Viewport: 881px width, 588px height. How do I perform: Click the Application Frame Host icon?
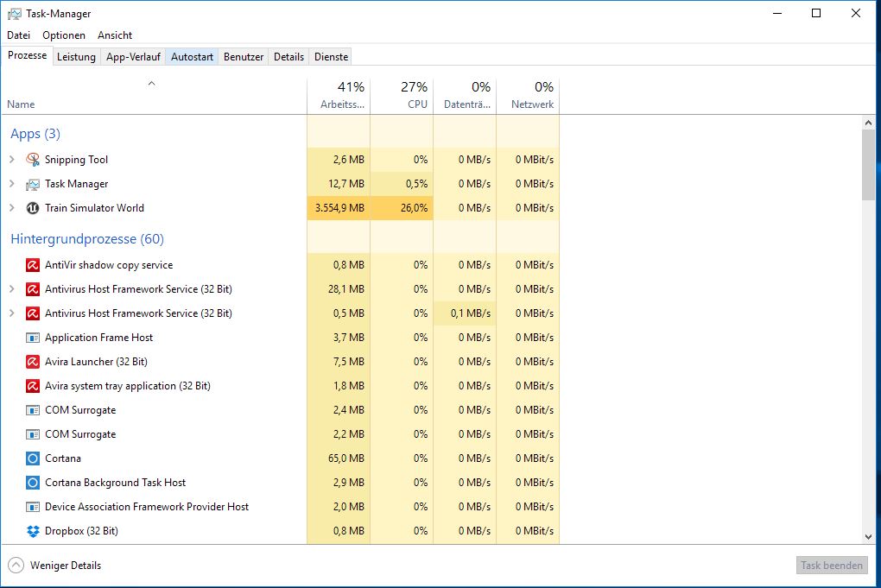pyautogui.click(x=33, y=338)
